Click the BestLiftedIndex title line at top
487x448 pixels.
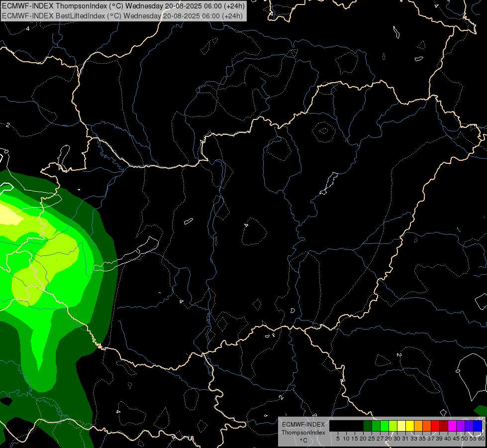coord(122,16)
